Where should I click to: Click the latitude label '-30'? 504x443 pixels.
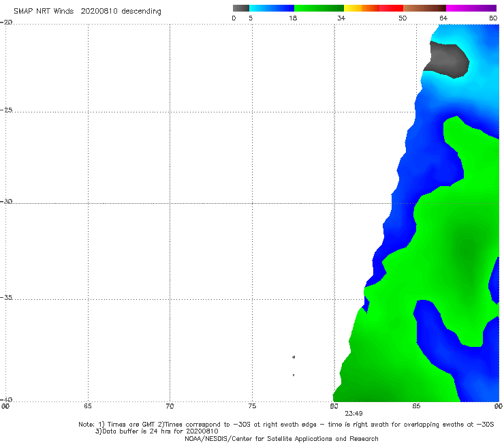6,201
